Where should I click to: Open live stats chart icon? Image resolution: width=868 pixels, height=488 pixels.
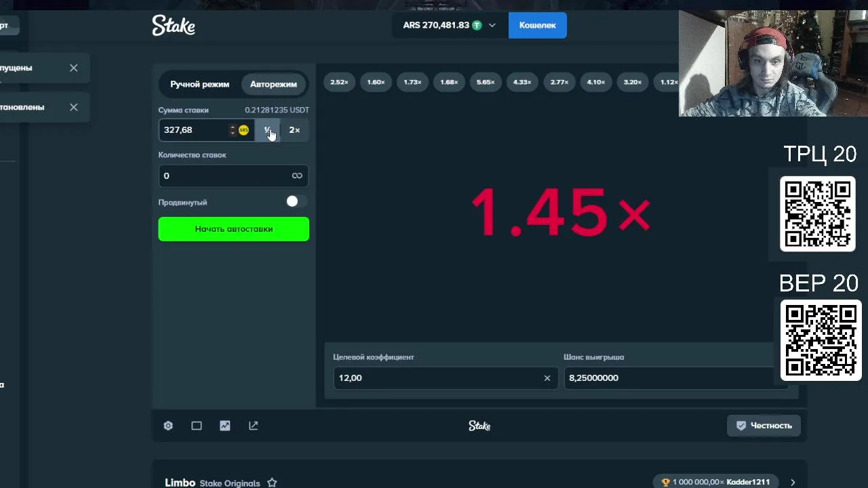(x=225, y=426)
